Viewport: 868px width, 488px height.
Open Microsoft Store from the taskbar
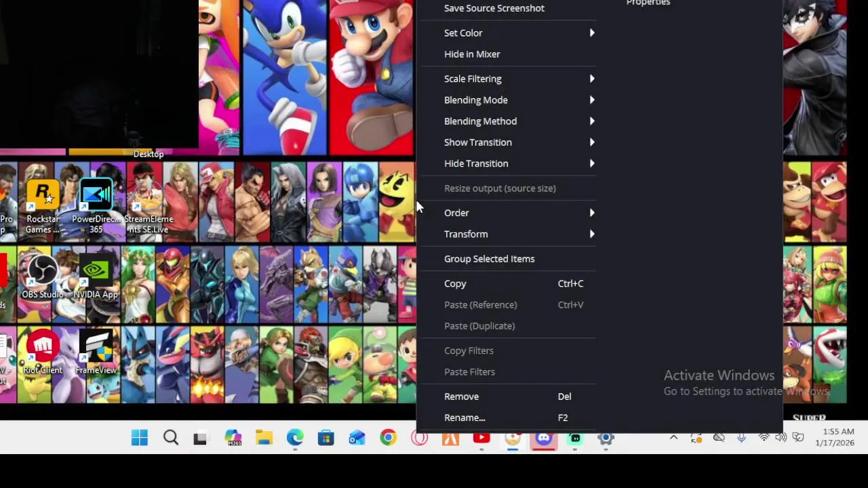pyautogui.click(x=326, y=439)
